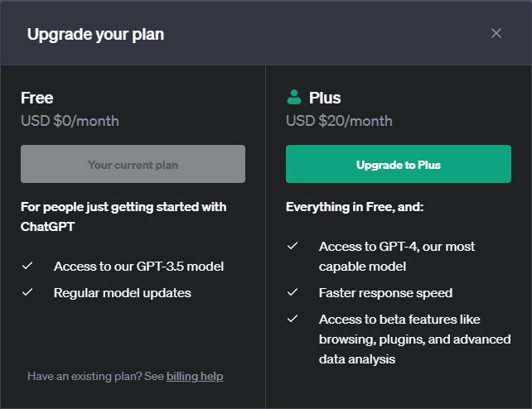
Task: Click checkmark beside Faster response speed
Action: [x=293, y=293]
